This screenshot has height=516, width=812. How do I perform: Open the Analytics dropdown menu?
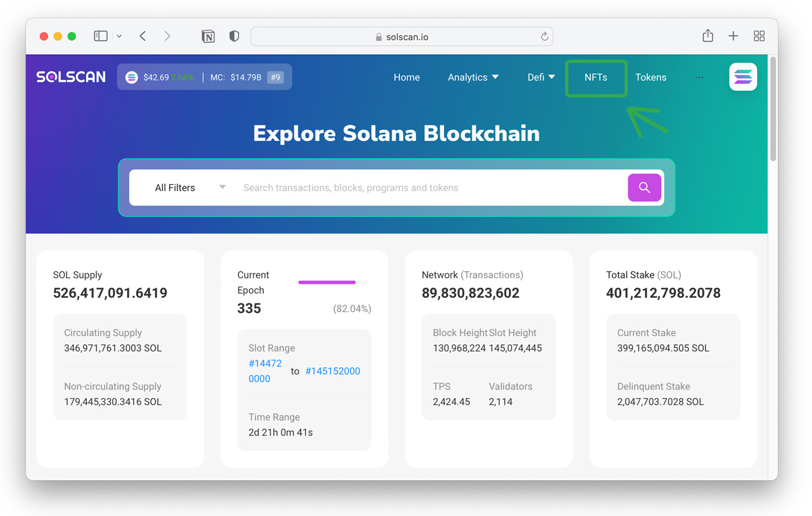click(x=473, y=77)
